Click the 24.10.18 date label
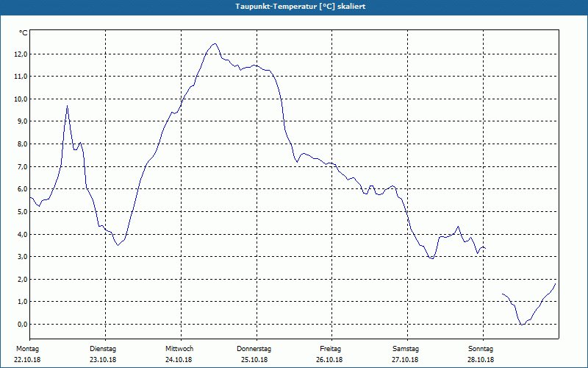 [179, 360]
